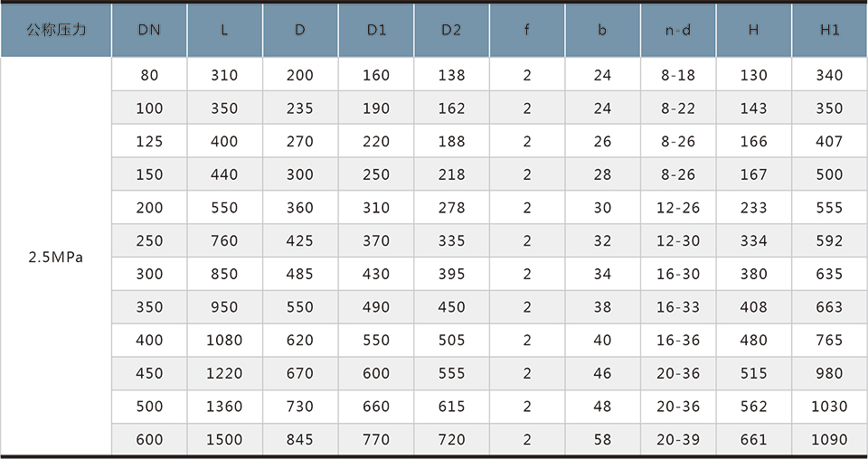Select the n-d value 8-18
The height and width of the screenshot is (459, 868).
(678, 75)
